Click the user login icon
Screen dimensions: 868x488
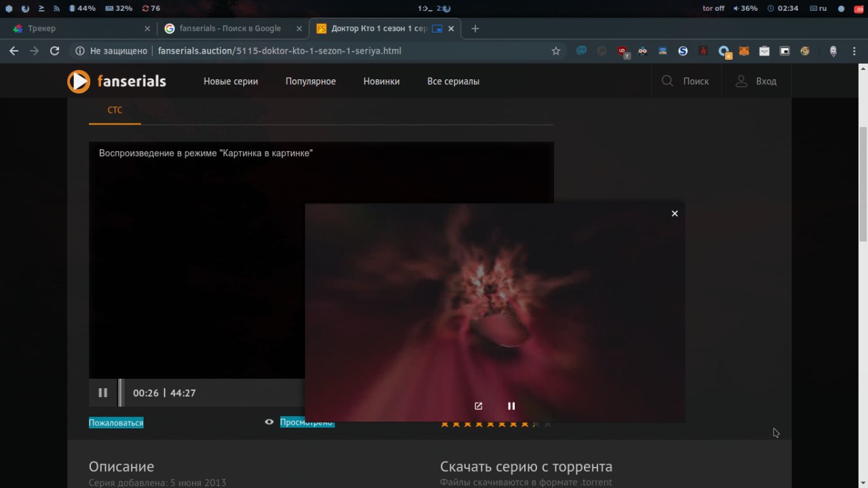tap(741, 81)
